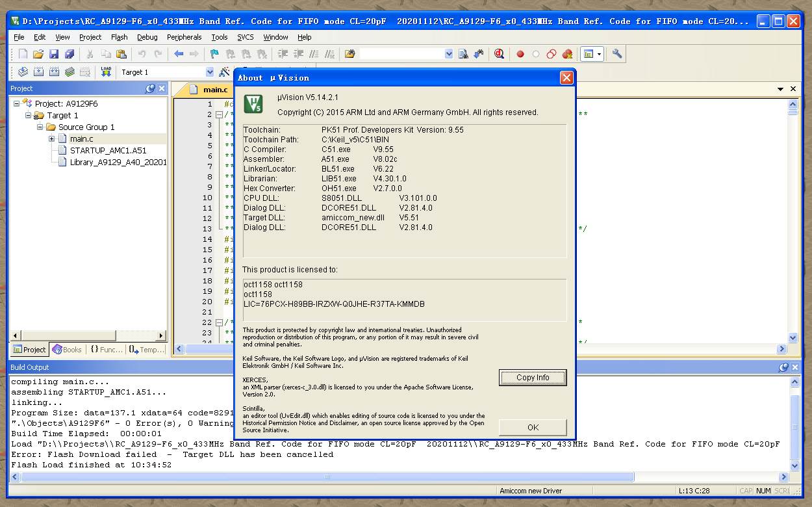Click the Indent selection icon
The image size is (812, 507).
pos(283,54)
